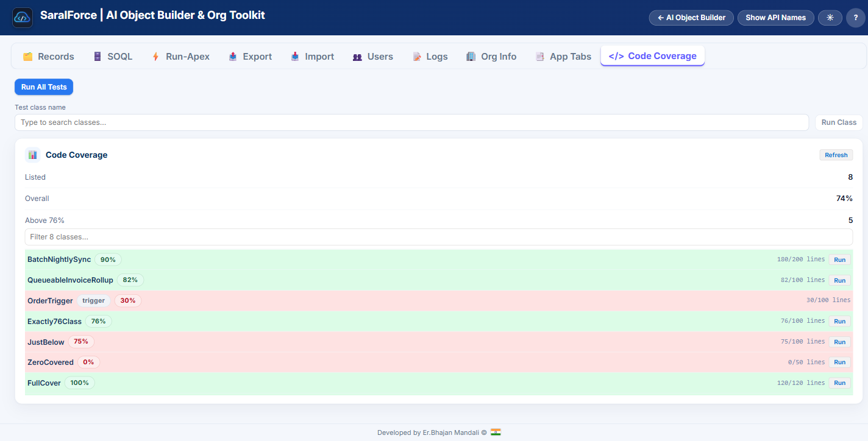Click the QueueableInvoiceRollup class name
The height and width of the screenshot is (441, 868).
70,280
